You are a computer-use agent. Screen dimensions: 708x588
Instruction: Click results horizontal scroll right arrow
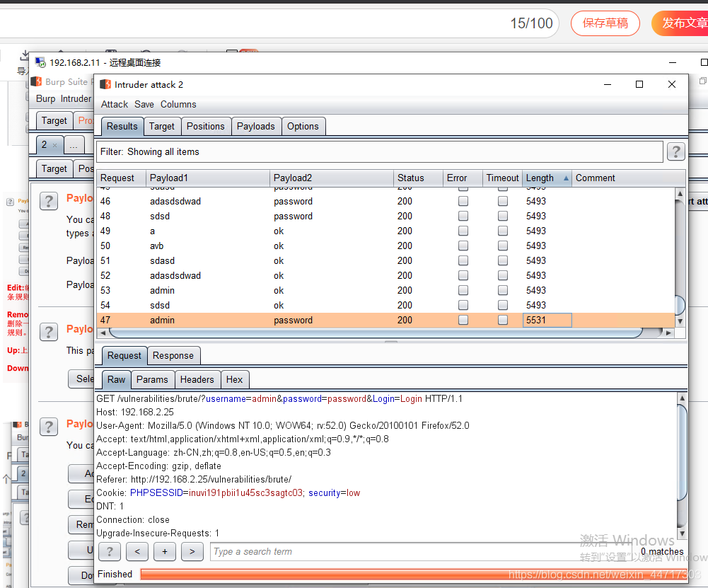click(x=668, y=333)
